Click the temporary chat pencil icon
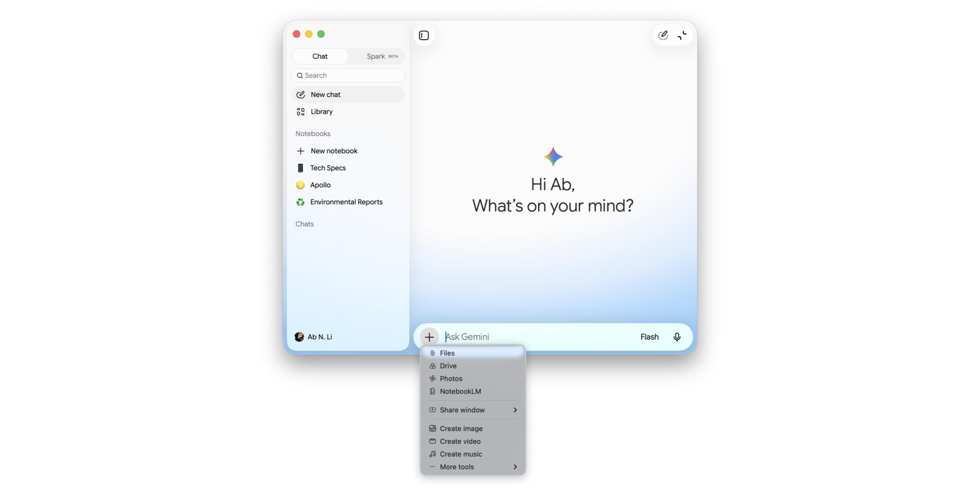This screenshot has height=490, width=980. pos(663,35)
